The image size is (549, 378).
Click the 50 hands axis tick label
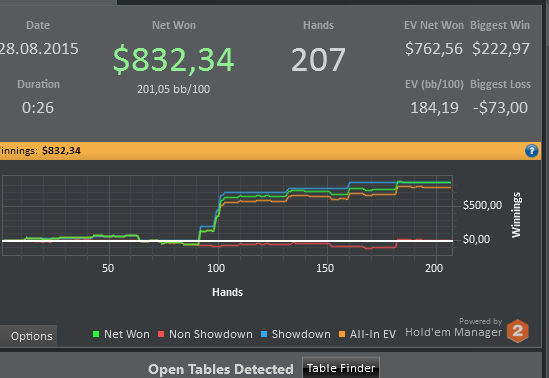click(108, 268)
